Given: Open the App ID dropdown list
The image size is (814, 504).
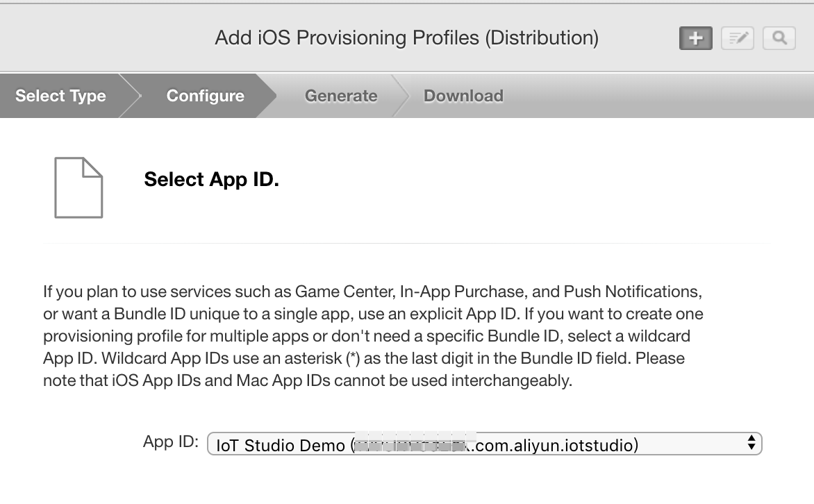Looking at the screenshot, I should pos(484,444).
